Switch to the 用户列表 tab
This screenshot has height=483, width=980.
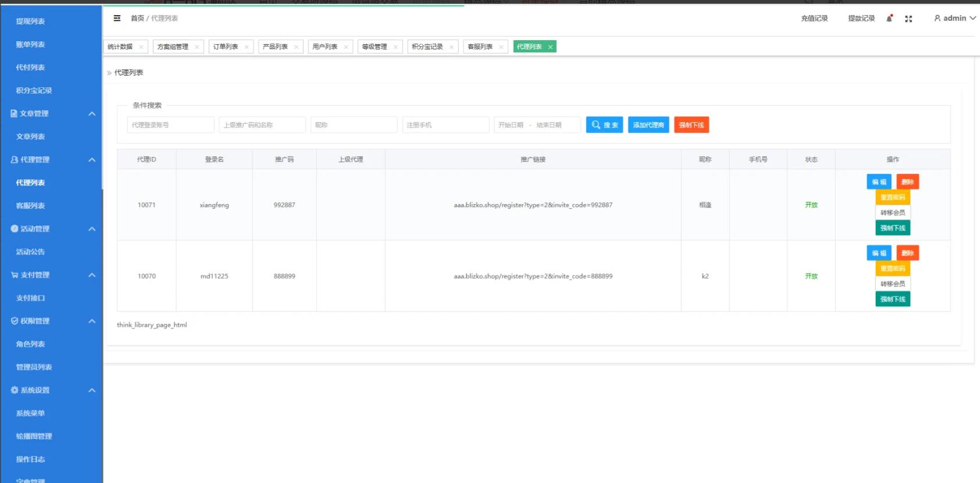tap(325, 46)
